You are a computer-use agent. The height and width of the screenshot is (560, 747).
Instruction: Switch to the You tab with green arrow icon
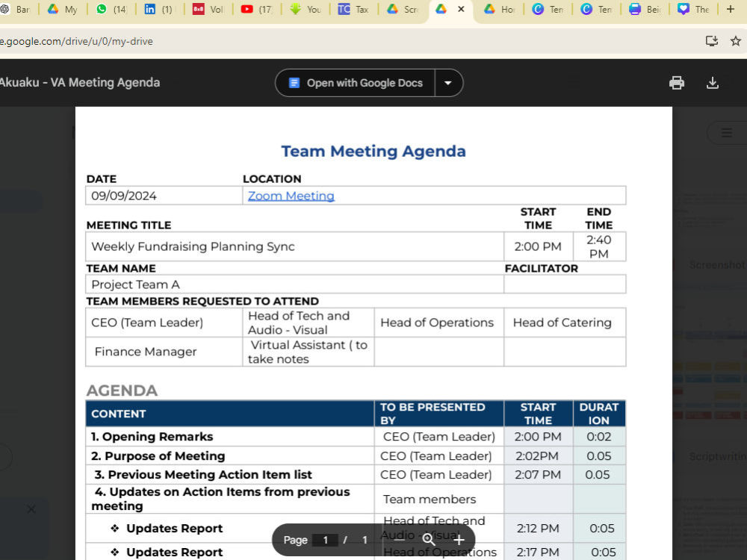pyautogui.click(x=305, y=9)
